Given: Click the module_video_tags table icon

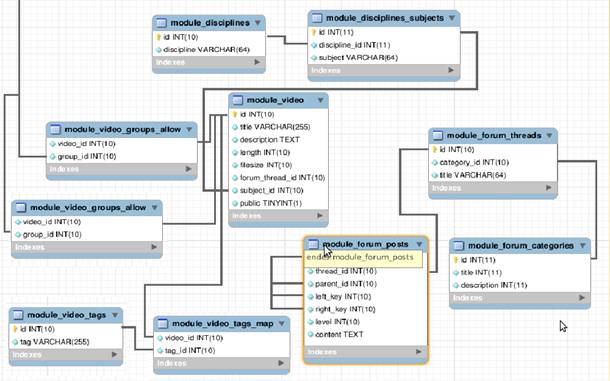Looking at the screenshot, I should [18, 315].
